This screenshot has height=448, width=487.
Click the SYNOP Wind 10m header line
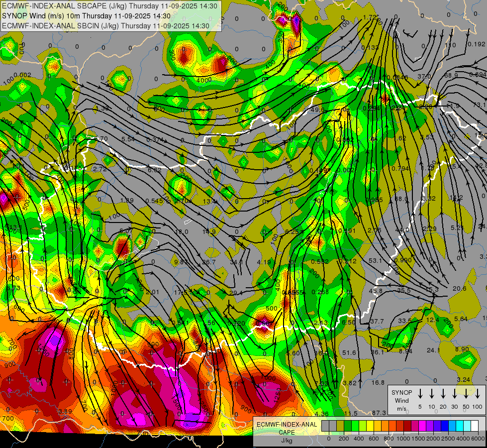[86, 16]
